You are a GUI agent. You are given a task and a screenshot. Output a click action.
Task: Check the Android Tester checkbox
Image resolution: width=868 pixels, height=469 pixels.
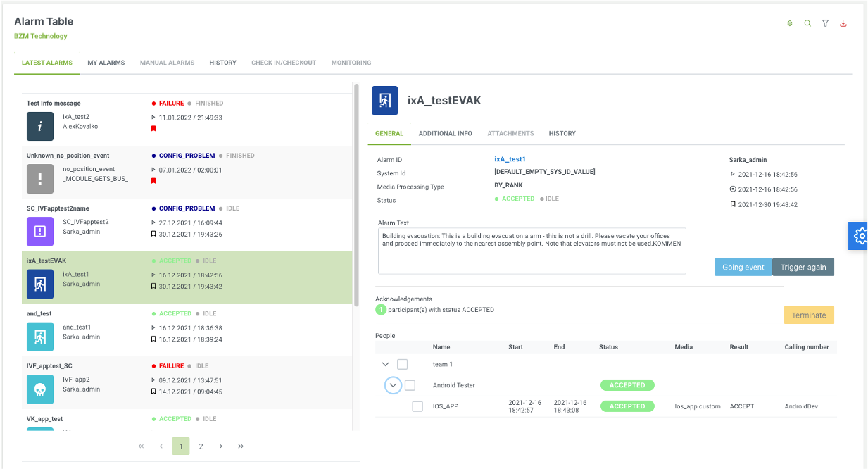[x=410, y=385]
